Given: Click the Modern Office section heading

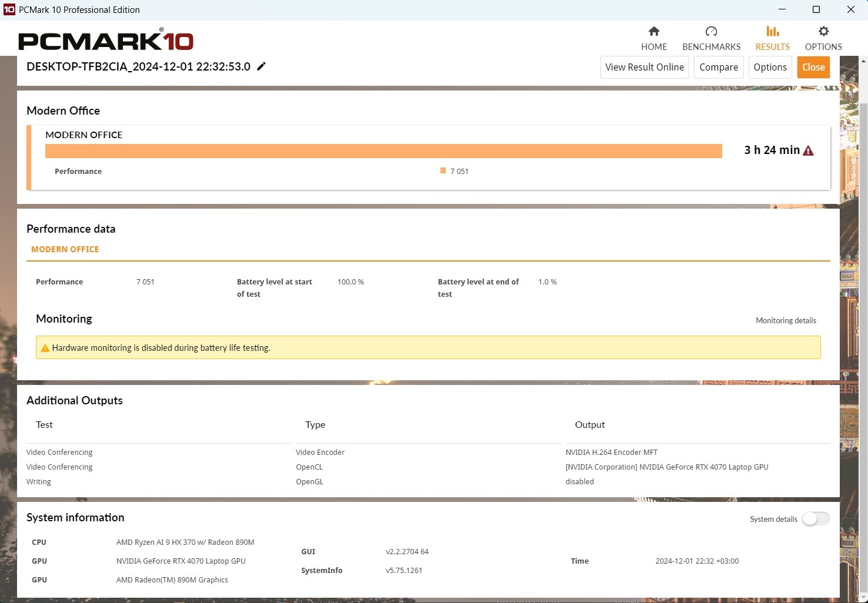Looking at the screenshot, I should [63, 110].
